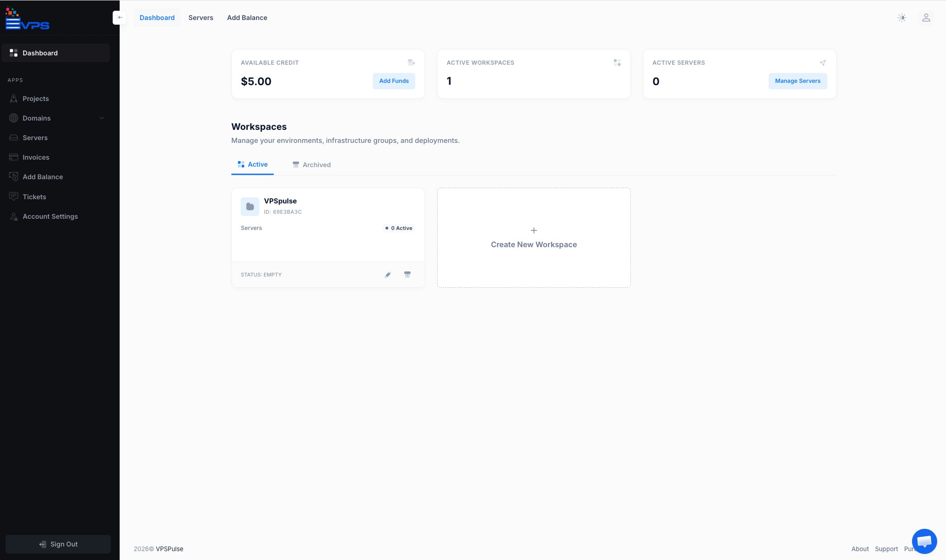Image resolution: width=946 pixels, height=560 pixels.
Task: Open the VPSpulse workspace name
Action: point(280,201)
